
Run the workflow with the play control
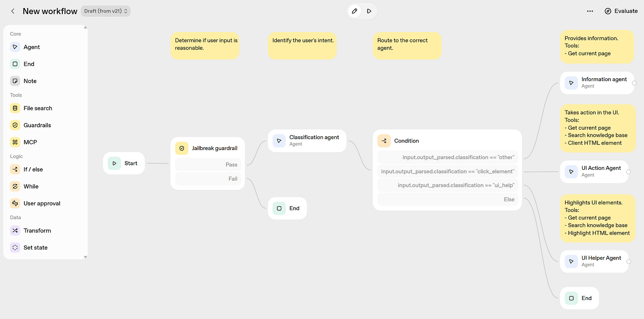click(x=369, y=11)
